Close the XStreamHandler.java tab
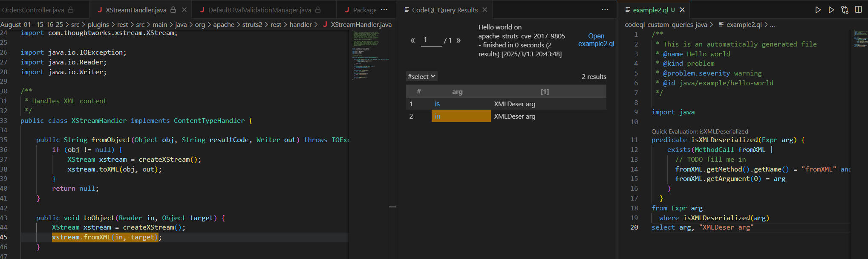This screenshot has width=868, height=259. click(184, 10)
